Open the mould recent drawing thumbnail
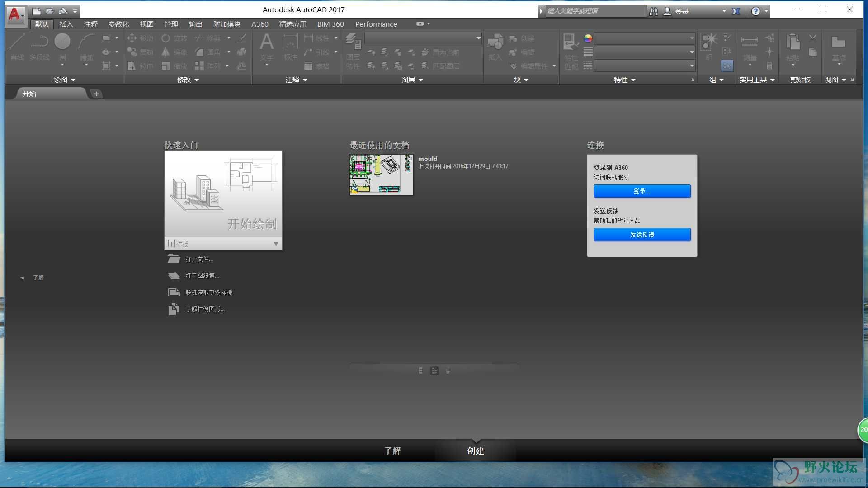This screenshot has height=488, width=868. (x=381, y=175)
